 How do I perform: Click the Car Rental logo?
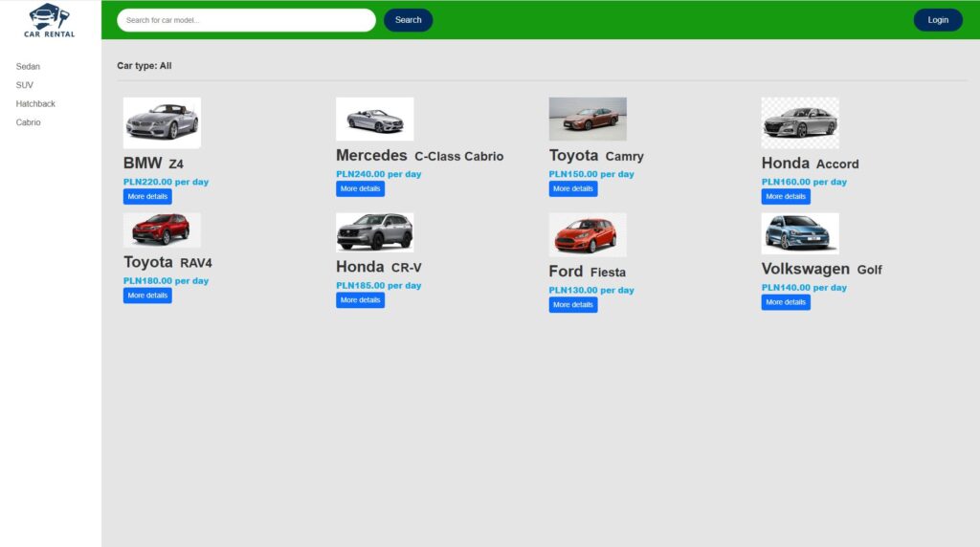coord(50,20)
